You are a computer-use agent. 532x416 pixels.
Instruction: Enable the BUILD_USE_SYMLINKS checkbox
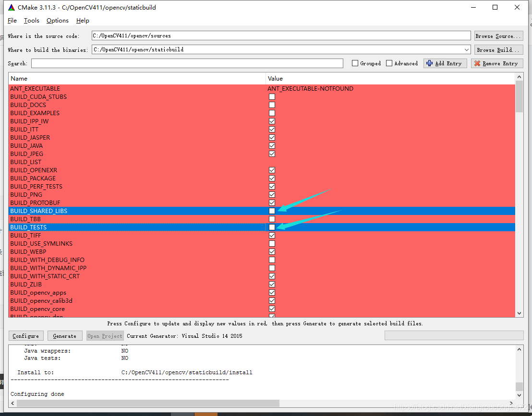coord(272,243)
